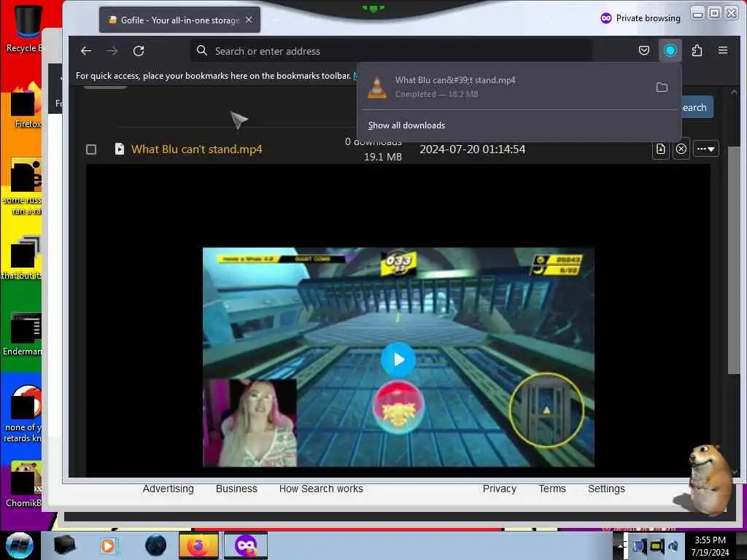Click How Search works in background window
Image resolution: width=747 pixels, height=560 pixels.
(x=321, y=489)
